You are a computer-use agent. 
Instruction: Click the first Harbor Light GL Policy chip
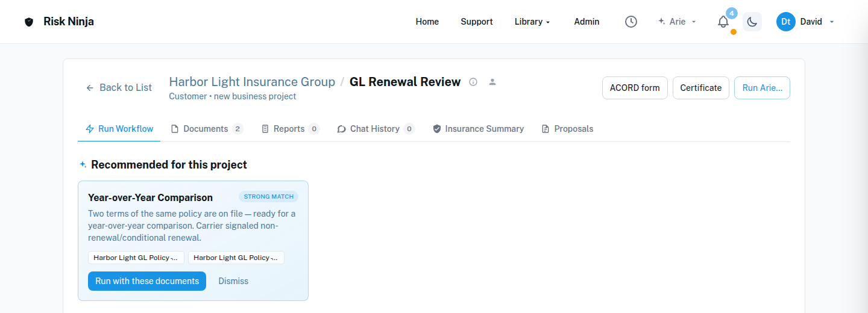[x=136, y=258]
